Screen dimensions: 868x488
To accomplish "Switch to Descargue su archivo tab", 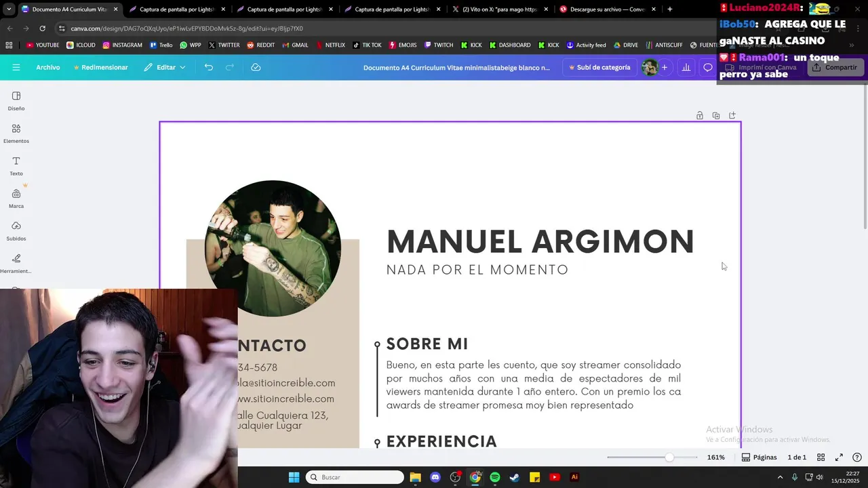I will 608,9.
